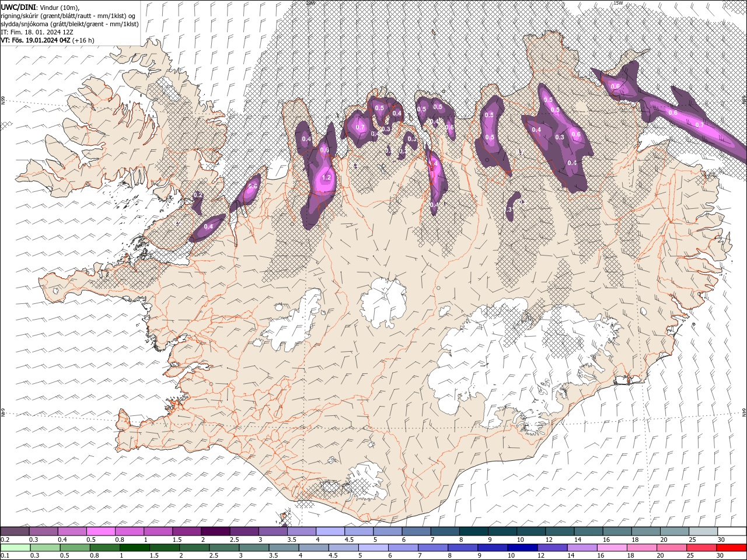Click the valid time line 'VT: Fös. 19.01.2024 04Z'
The image size is (747, 560).
36,40
